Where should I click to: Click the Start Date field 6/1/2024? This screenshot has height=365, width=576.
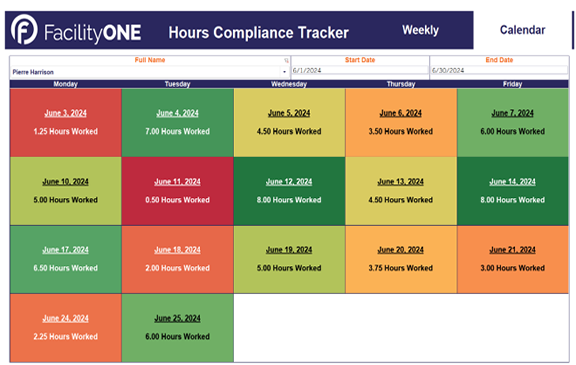[360, 70]
